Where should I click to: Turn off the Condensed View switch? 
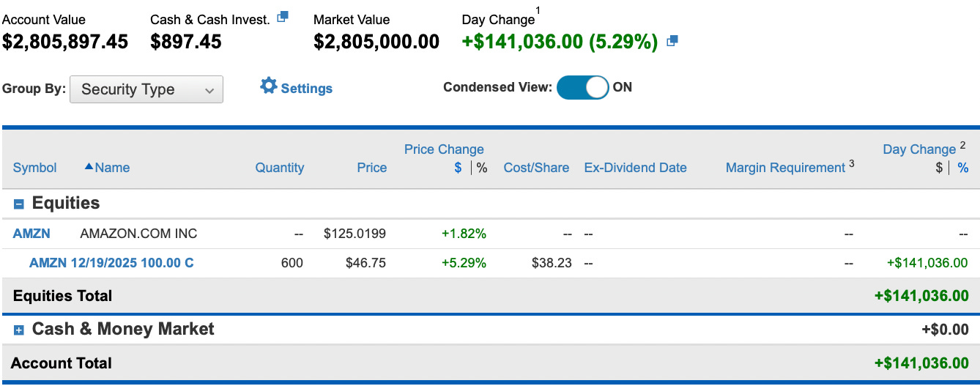click(582, 87)
